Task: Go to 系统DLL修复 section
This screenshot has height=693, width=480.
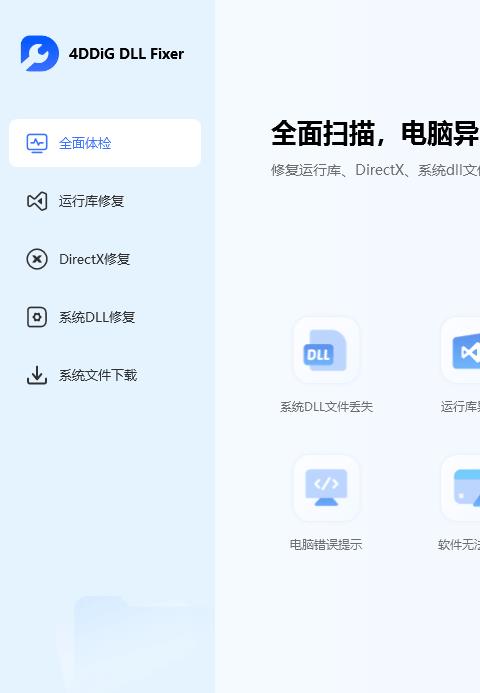Action: (x=105, y=317)
